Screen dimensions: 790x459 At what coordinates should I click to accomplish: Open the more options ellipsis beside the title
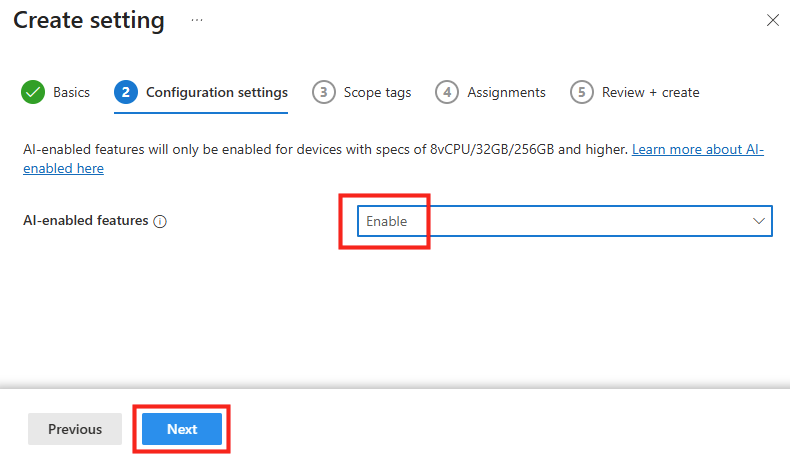[x=196, y=20]
